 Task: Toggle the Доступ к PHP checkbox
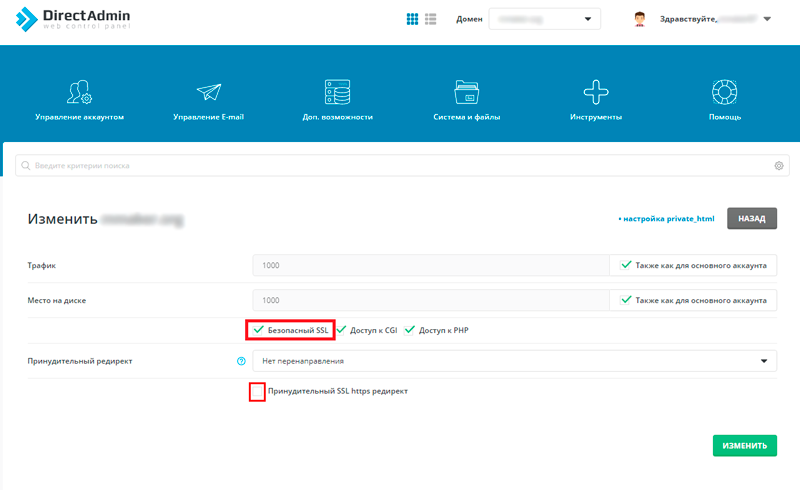(410, 329)
